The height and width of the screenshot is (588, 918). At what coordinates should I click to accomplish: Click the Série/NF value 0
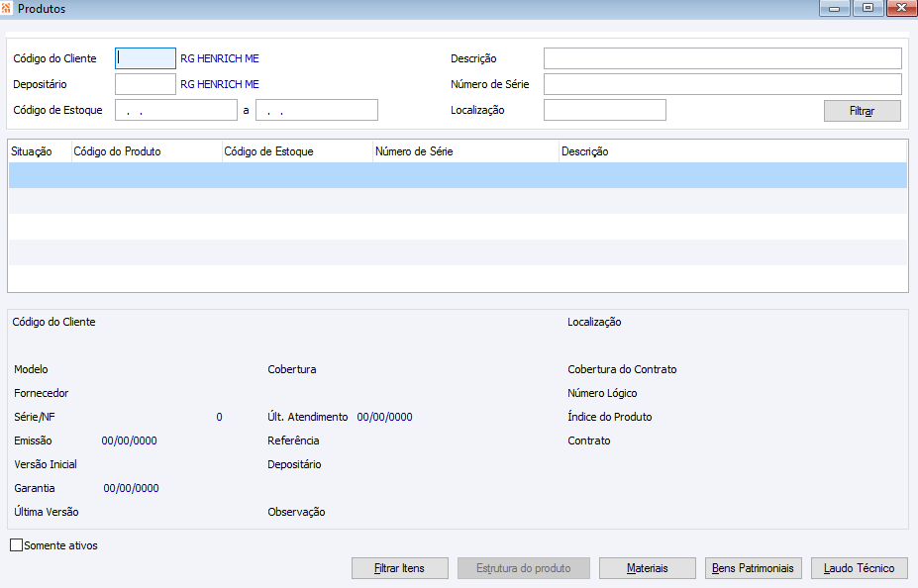click(219, 417)
